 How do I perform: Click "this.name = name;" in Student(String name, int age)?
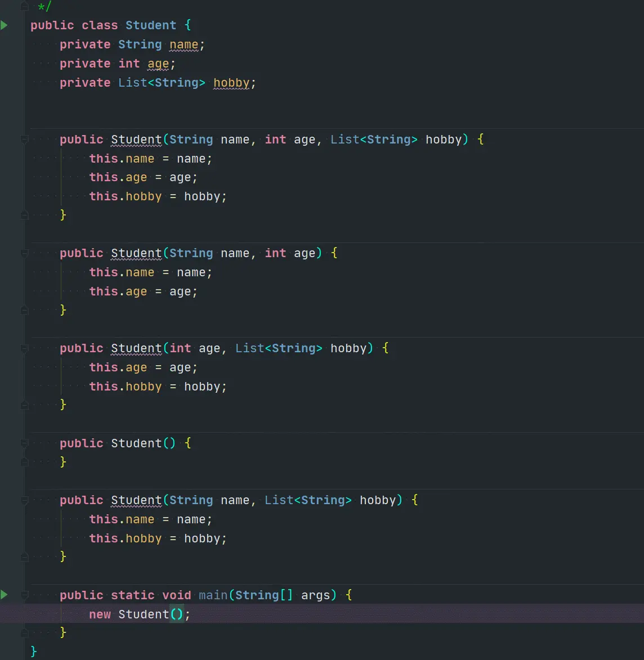click(x=150, y=272)
